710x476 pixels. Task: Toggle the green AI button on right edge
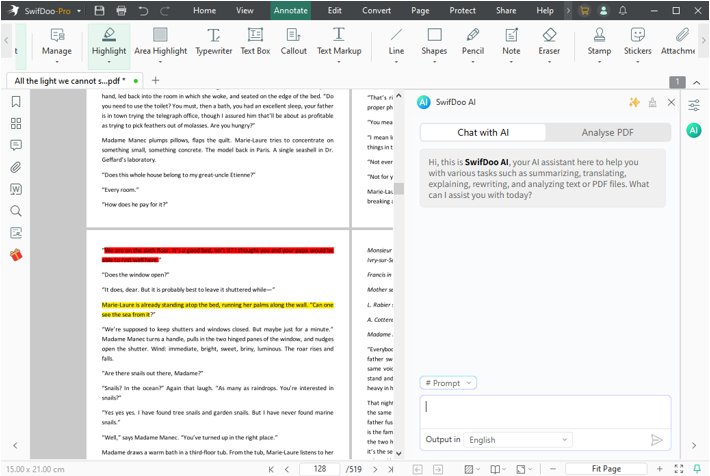coord(694,130)
